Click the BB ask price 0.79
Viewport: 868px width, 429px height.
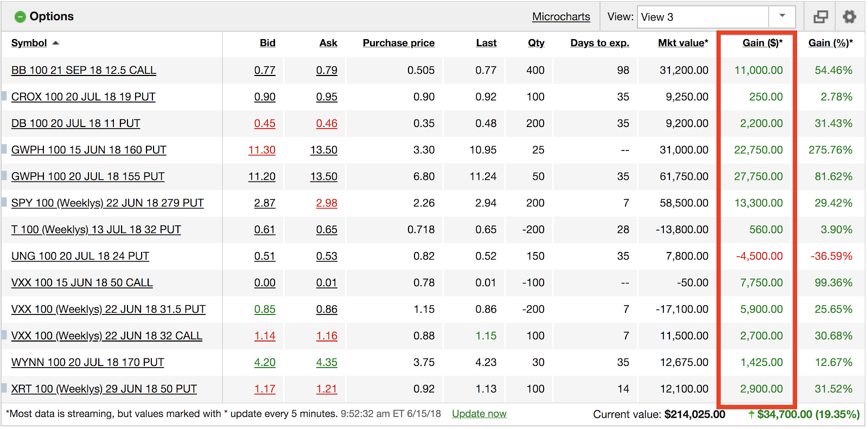tap(327, 70)
